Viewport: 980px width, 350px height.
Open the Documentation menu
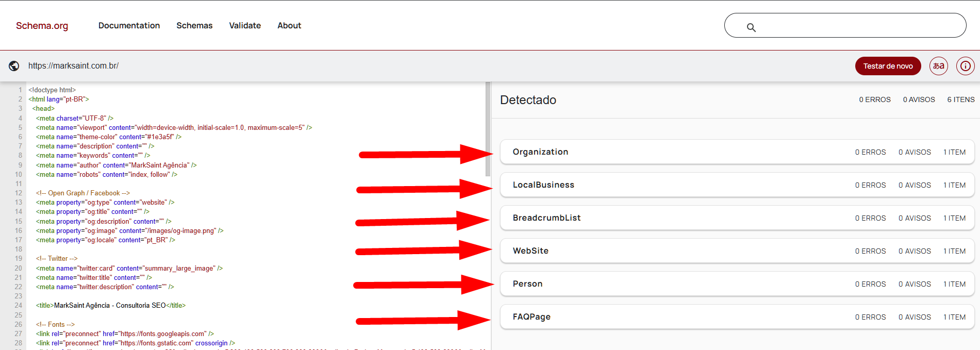click(x=129, y=26)
